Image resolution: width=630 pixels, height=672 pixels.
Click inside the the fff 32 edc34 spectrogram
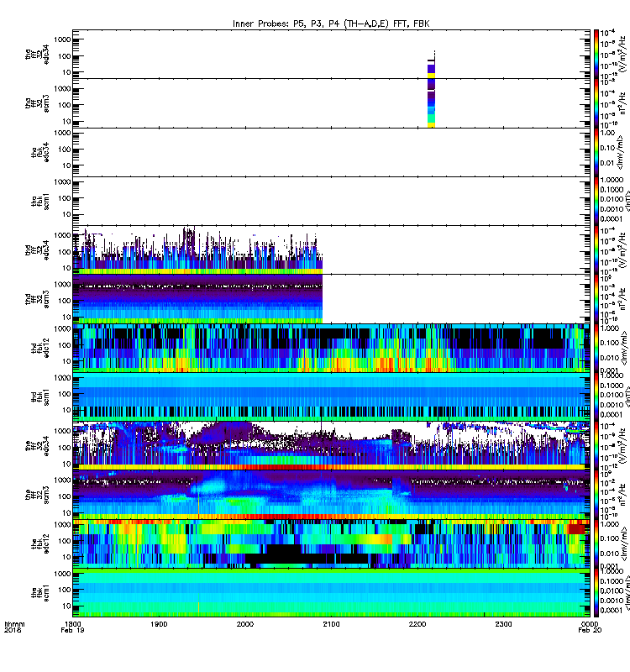click(331, 446)
